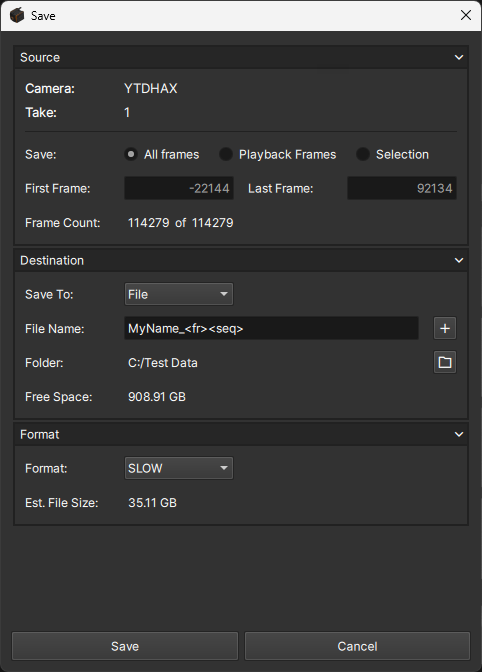The image size is (482, 672).
Task: Click the First Frame field showing -22144
Action: pos(179,188)
